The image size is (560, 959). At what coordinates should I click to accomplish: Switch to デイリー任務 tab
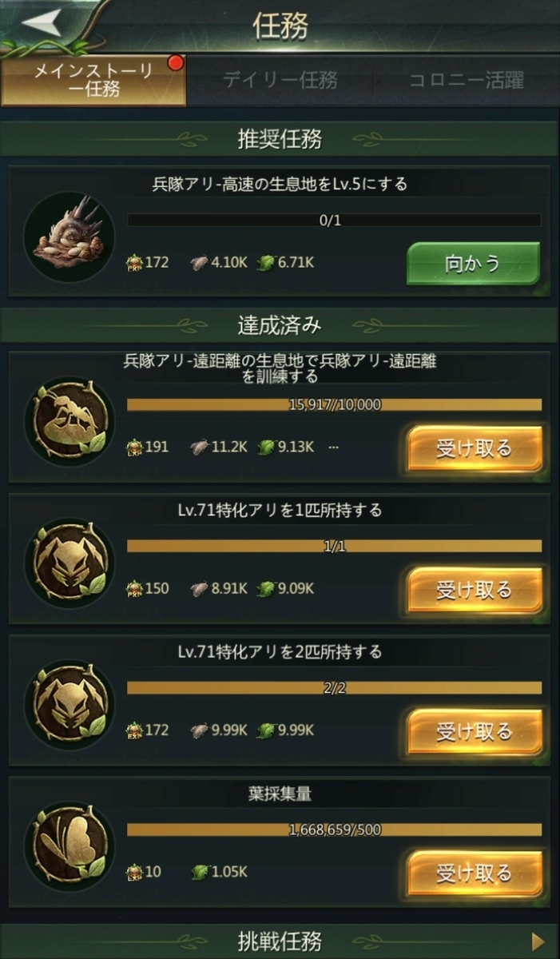click(280, 80)
